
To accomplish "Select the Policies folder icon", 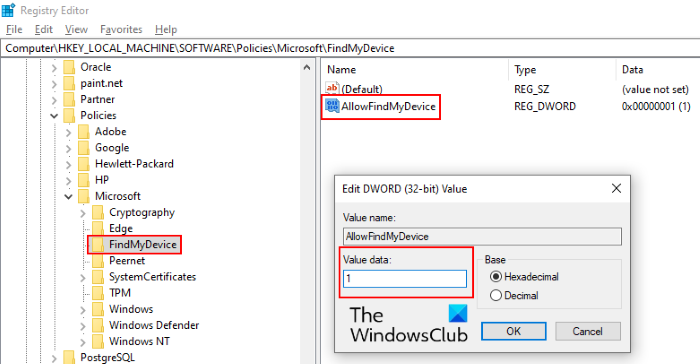I will [69, 115].
